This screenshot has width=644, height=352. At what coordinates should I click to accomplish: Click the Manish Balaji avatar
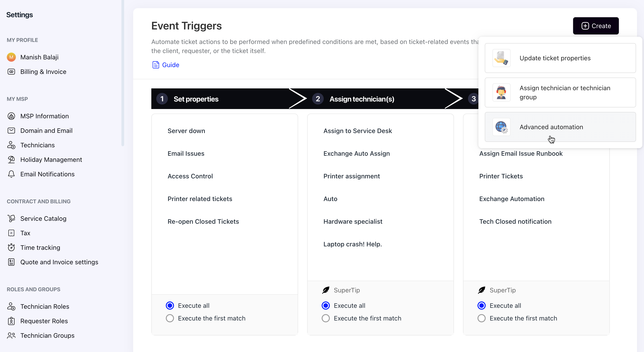coord(11,57)
